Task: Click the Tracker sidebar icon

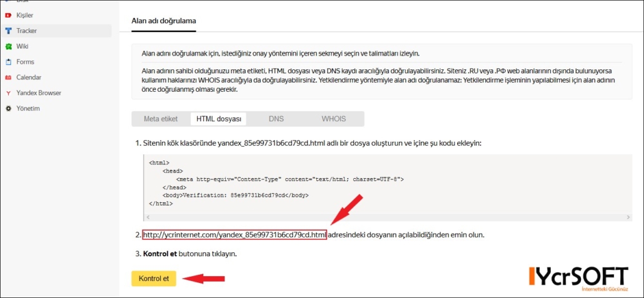Action: pyautogui.click(x=8, y=31)
